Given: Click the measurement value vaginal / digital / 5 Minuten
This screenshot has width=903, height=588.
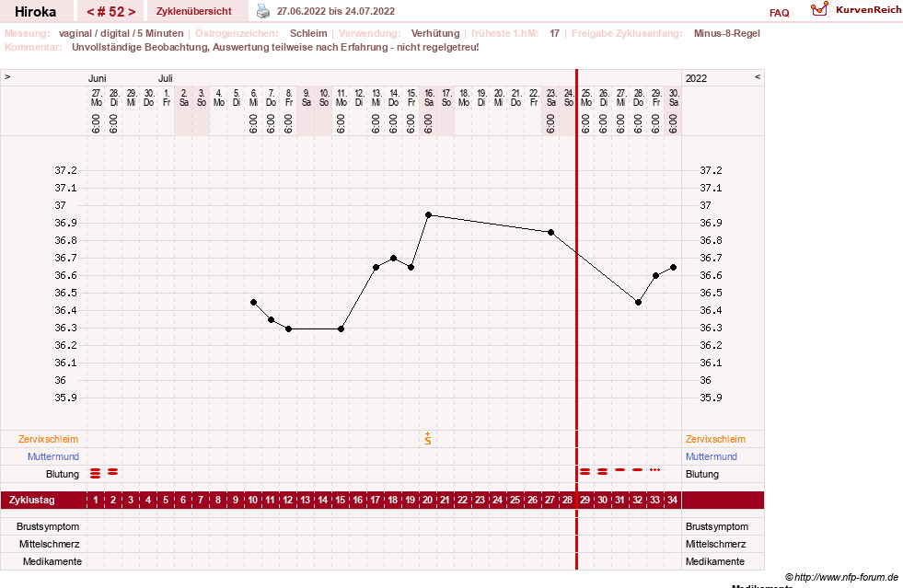Looking at the screenshot, I should 121,33.
